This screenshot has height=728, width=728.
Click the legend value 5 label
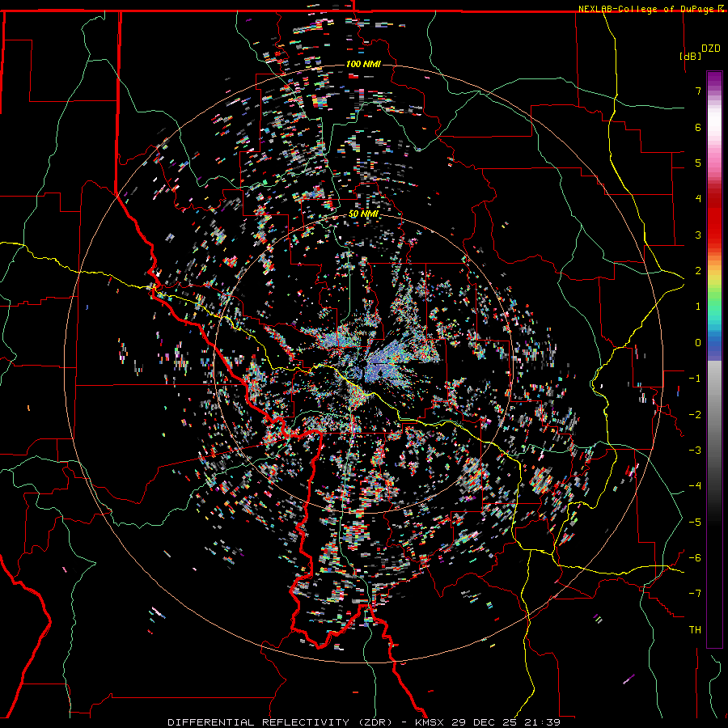(x=698, y=163)
